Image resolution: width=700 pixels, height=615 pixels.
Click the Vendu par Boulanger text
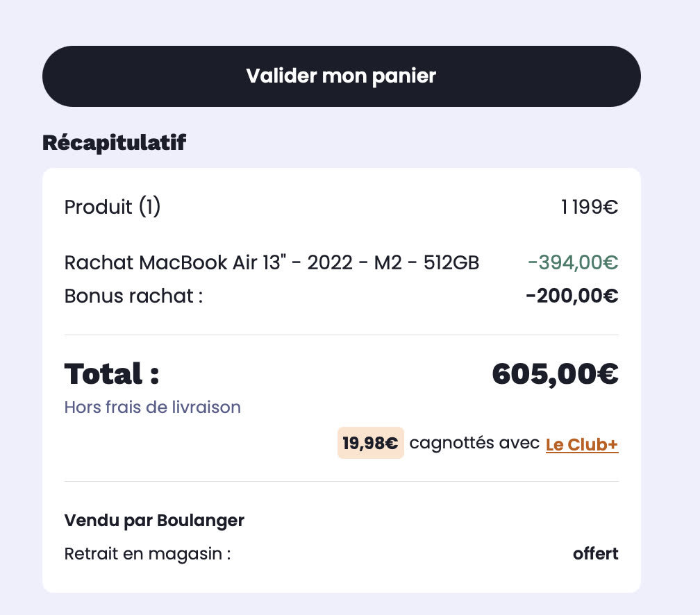154,521
